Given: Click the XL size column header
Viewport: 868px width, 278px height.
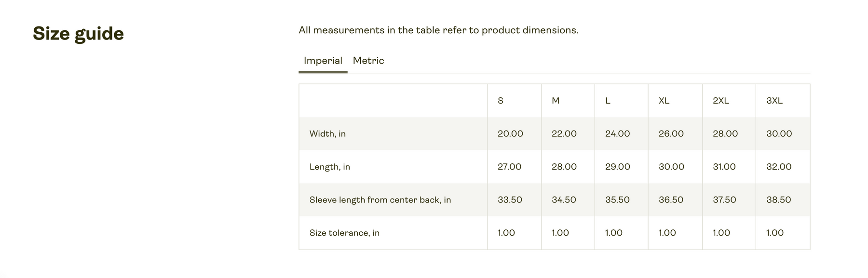Looking at the screenshot, I should [664, 101].
